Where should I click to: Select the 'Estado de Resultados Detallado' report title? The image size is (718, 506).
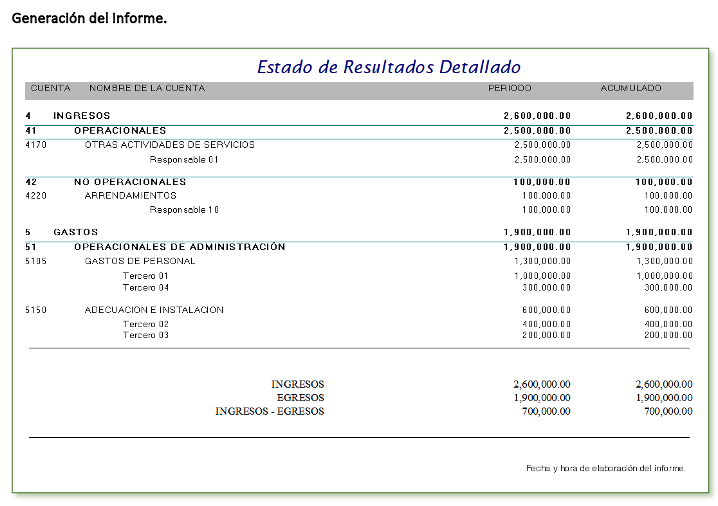(389, 67)
